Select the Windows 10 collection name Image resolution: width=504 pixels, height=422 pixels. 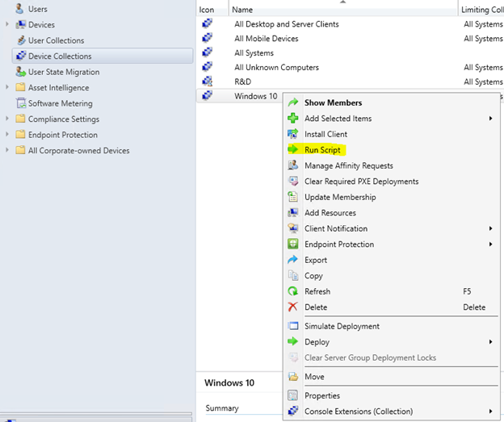(x=255, y=96)
